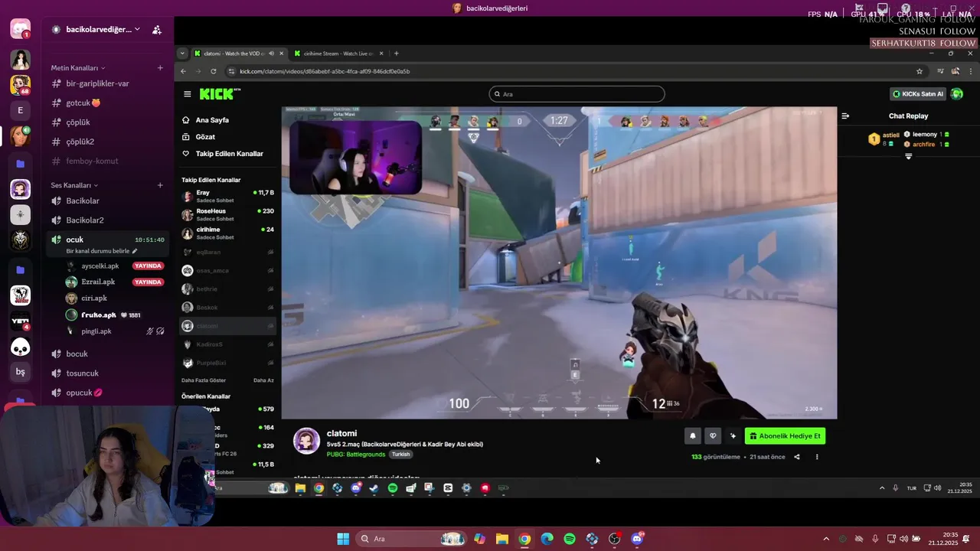Open Spotify from the Windows taskbar
Screen dimensions: 980x551
click(x=570, y=539)
